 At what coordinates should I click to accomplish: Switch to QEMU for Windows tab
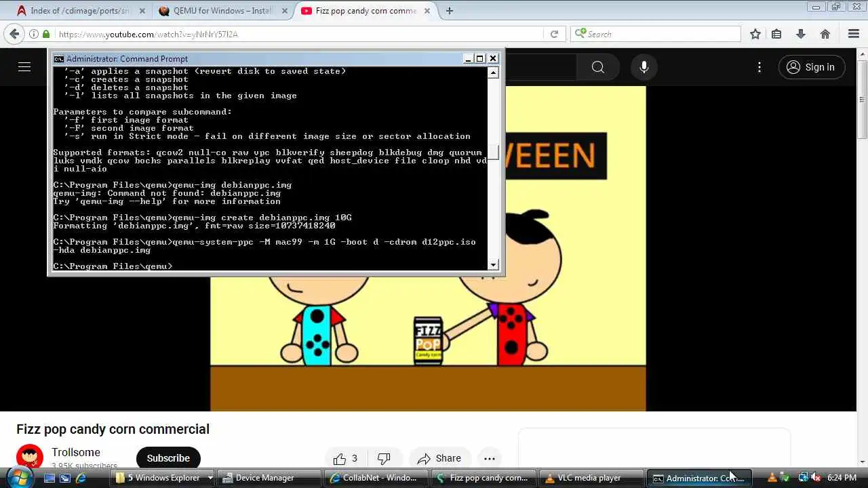tap(221, 11)
